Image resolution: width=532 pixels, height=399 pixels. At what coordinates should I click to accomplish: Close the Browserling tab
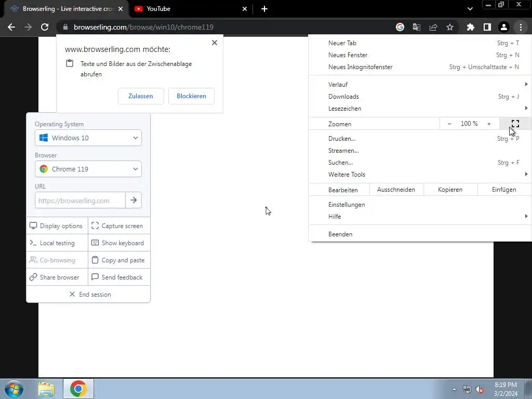point(121,9)
